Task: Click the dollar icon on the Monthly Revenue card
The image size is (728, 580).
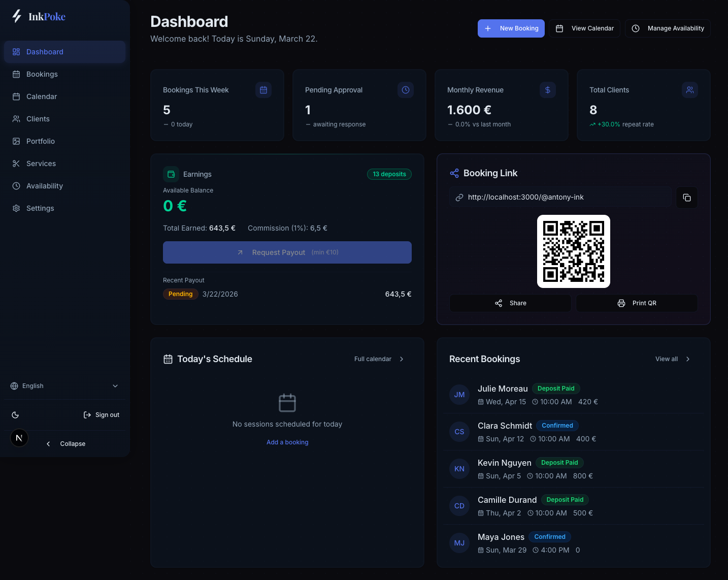Action: 547,90
